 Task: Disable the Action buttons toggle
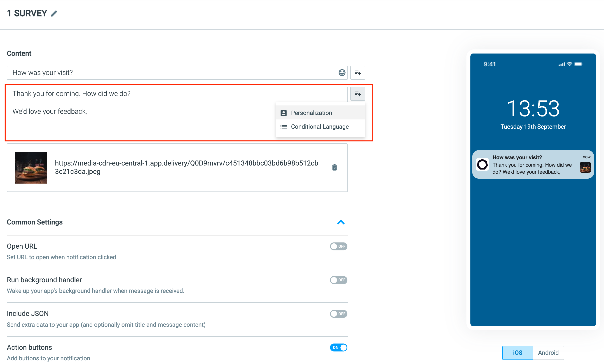pyautogui.click(x=339, y=348)
